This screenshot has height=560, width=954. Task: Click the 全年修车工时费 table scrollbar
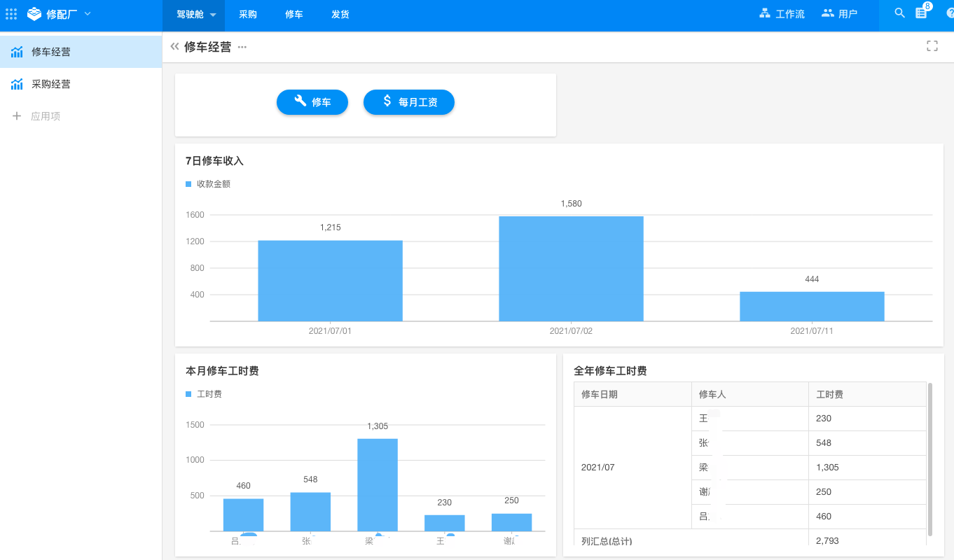coord(929,458)
